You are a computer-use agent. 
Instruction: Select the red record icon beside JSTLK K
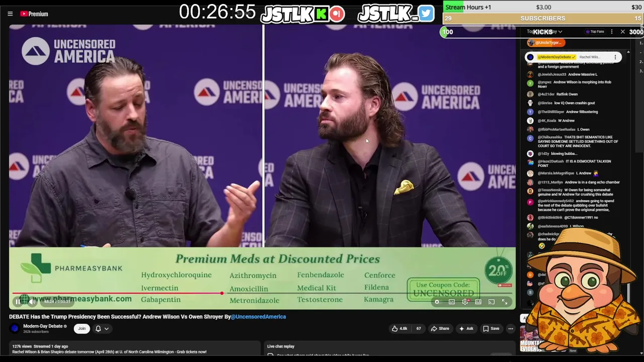coord(337,14)
